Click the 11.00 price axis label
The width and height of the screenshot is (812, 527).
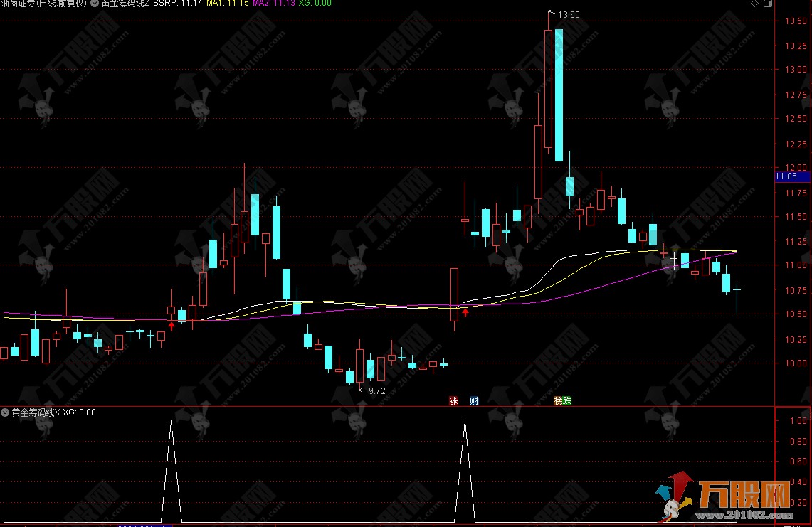[796, 265]
